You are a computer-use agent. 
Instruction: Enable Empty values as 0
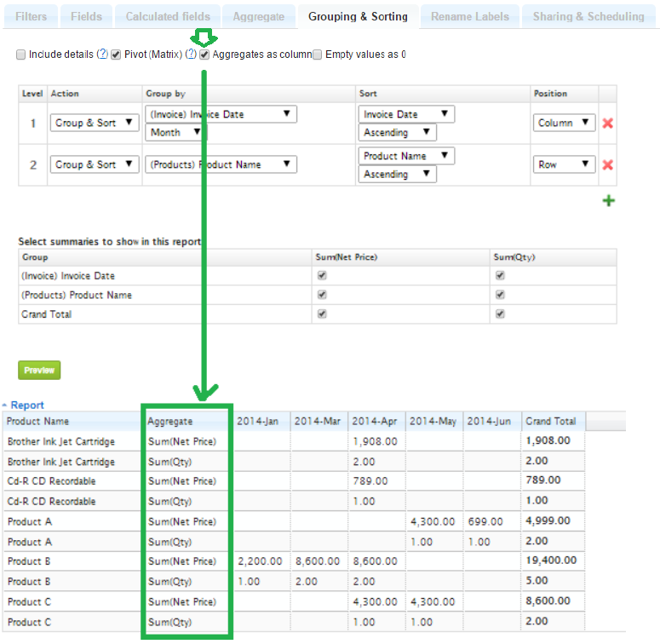(x=317, y=55)
